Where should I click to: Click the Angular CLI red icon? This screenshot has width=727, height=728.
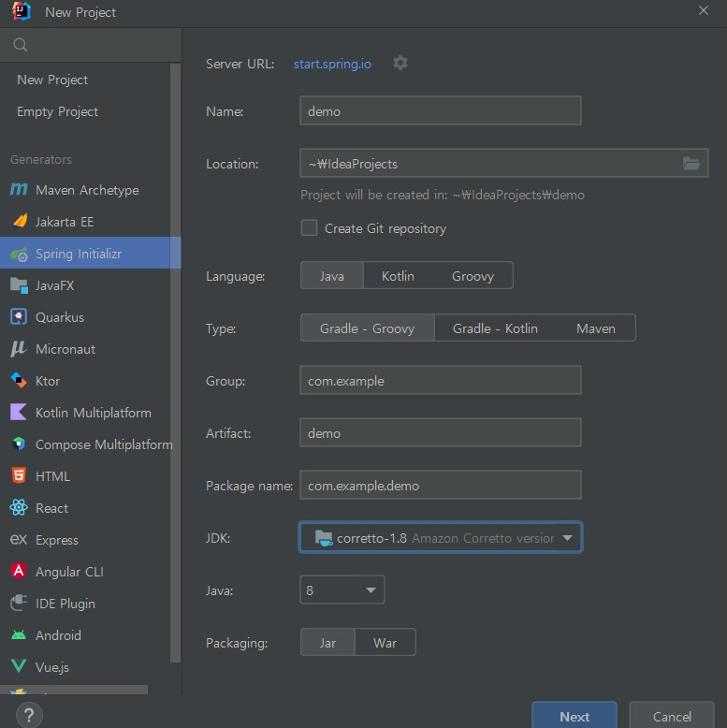(19, 571)
